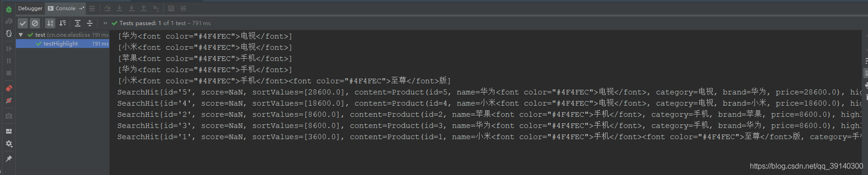Open debugger Settings gear icon
Viewport: 868px width, 175px height.
[x=8, y=144]
